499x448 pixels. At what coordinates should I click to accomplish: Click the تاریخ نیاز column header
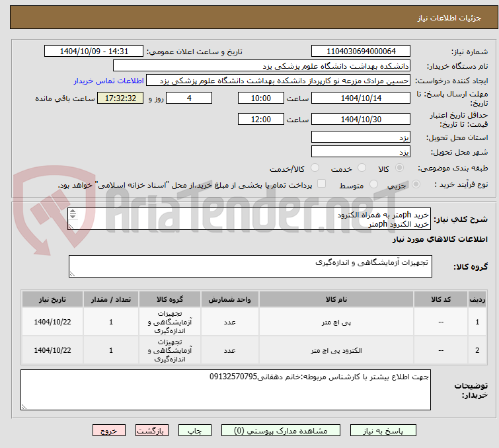(x=52, y=299)
